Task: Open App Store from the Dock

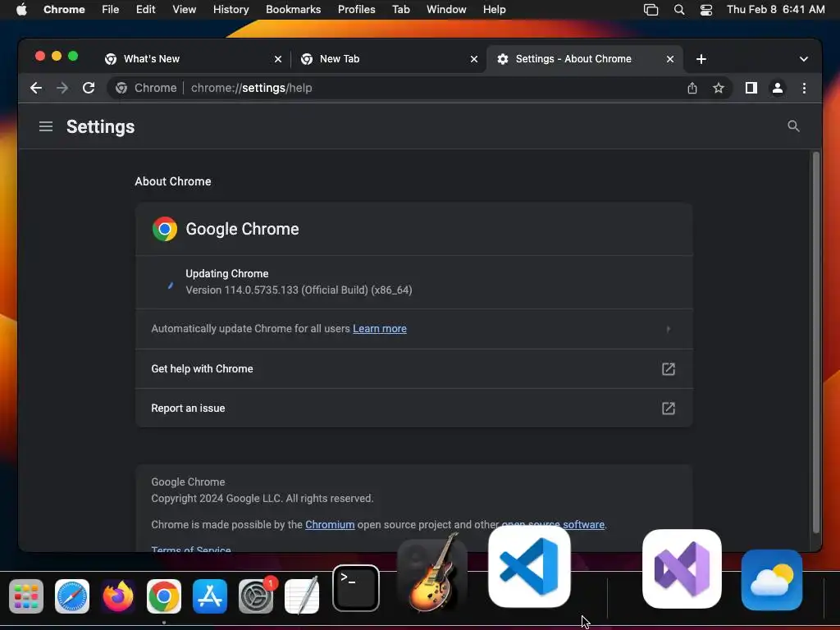Action: 210,596
